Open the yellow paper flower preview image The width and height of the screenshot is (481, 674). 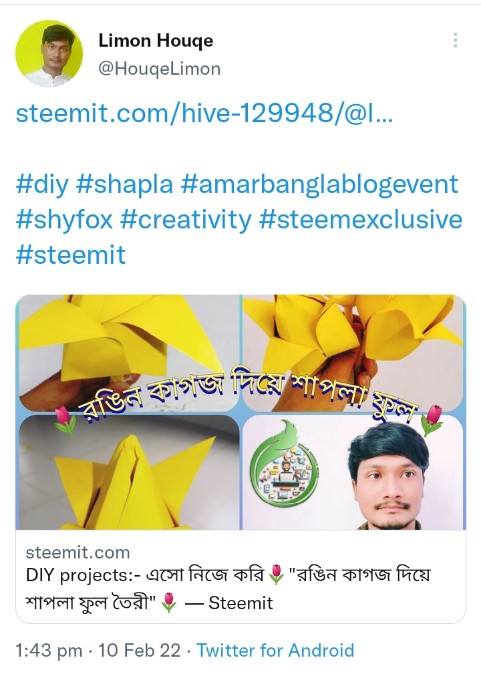241,412
